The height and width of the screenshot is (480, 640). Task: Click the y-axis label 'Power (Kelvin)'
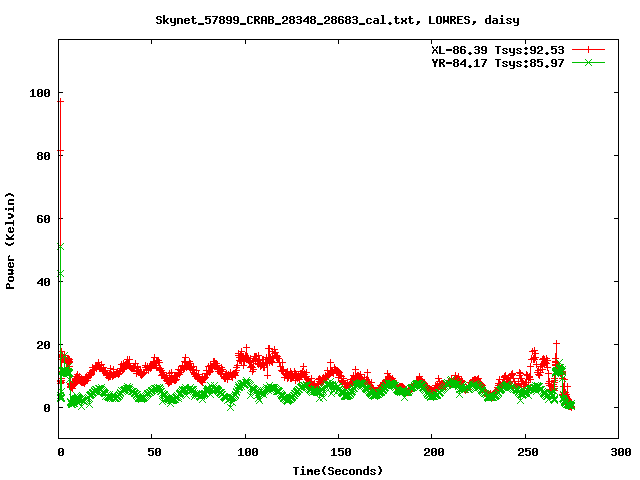(x=10, y=241)
